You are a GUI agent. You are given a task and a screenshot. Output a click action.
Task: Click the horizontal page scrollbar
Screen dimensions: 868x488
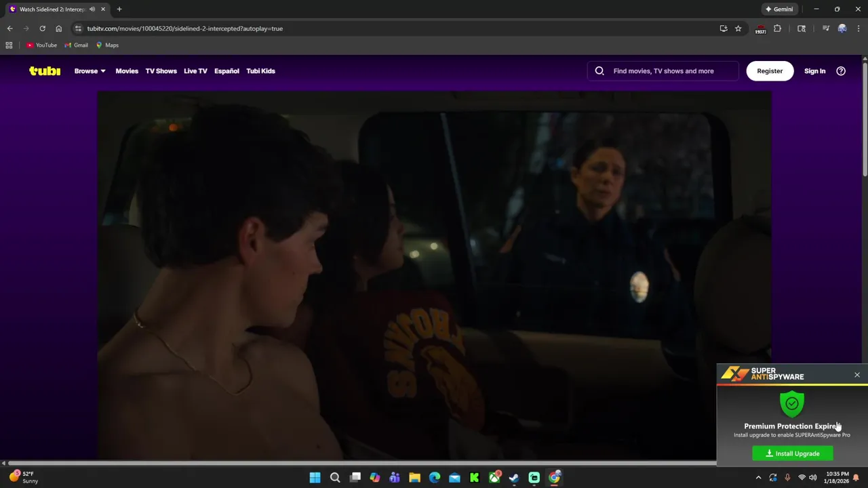tap(362, 464)
